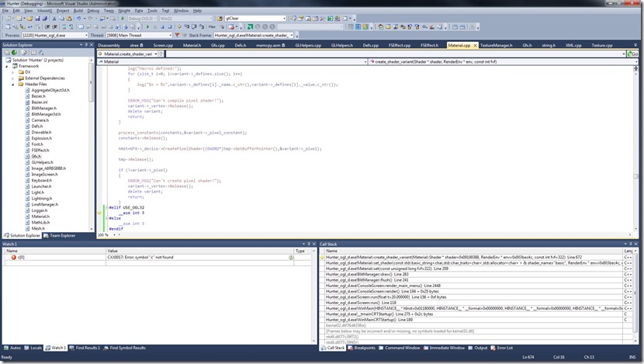Open the Debug OGL configuration dropdown
The height and width of the screenshot is (364, 644).
(x=156, y=19)
